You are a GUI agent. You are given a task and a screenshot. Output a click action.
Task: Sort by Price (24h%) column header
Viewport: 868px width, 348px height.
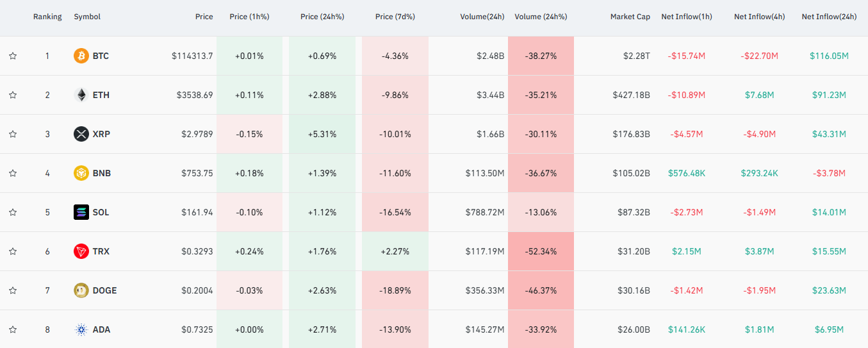click(322, 17)
